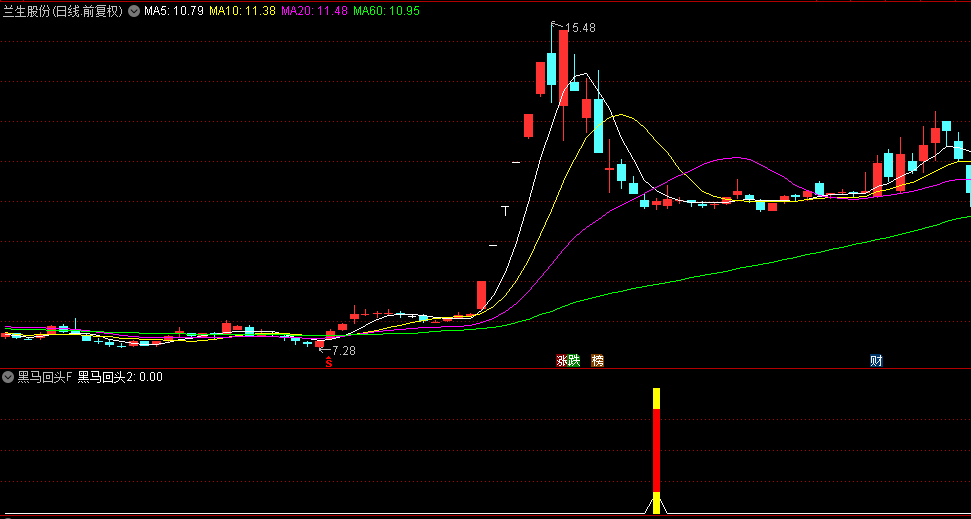The width and height of the screenshot is (971, 519).
Task: Select the MA10: 11.38 indicator label
Action: (243, 11)
